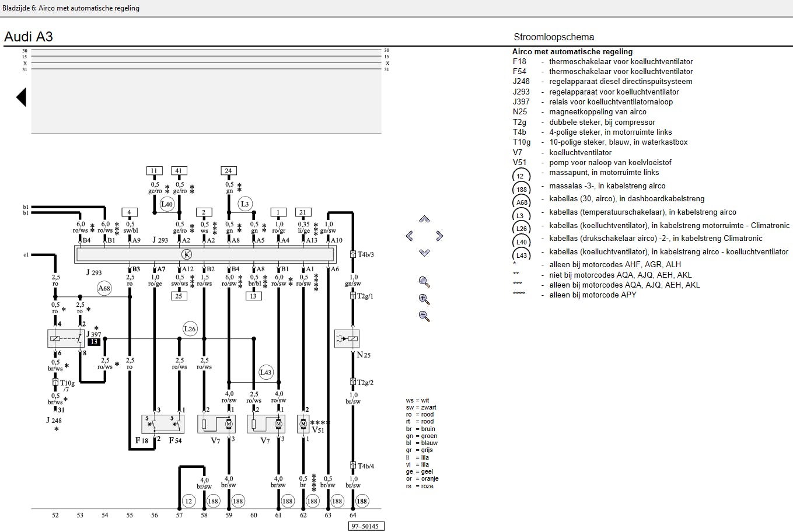This screenshot has height=532, width=793.
Task: Follow the wire reference box numbered 21
Action: point(302,212)
